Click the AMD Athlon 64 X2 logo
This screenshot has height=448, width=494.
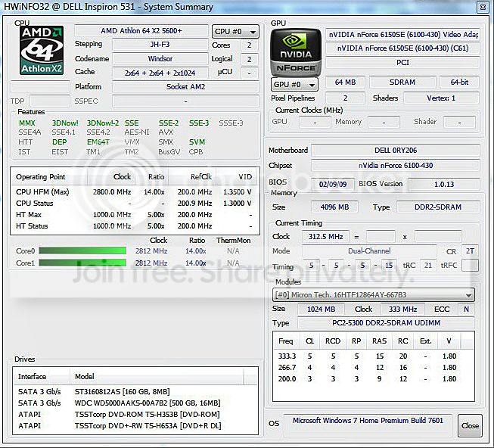pos(42,51)
